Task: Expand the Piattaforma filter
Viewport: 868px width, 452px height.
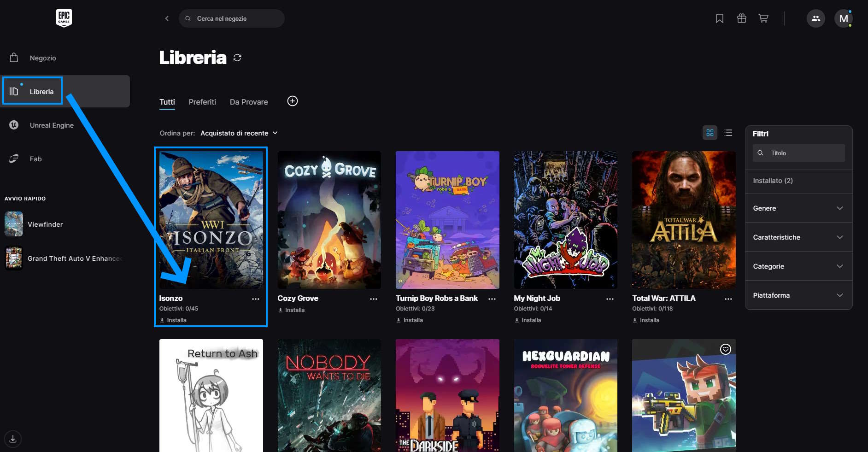Action: pyautogui.click(x=798, y=295)
